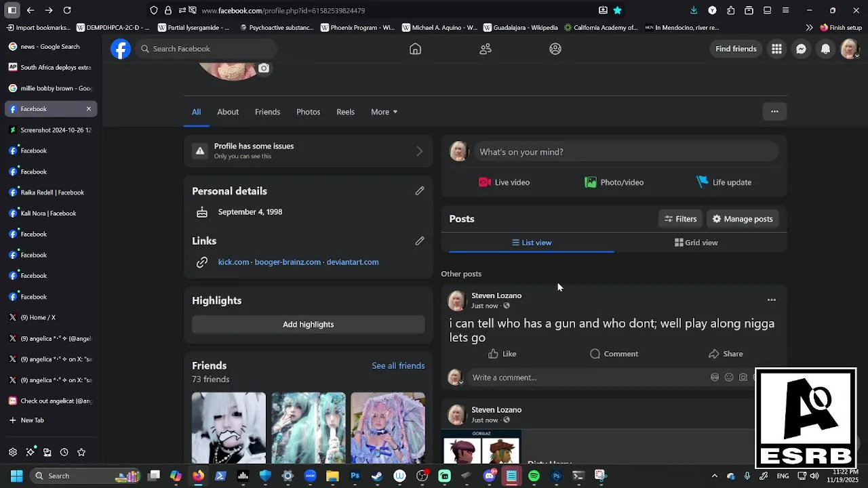Screen dimensions: 868x488
Task: Click Add highlights button
Action: point(308,325)
